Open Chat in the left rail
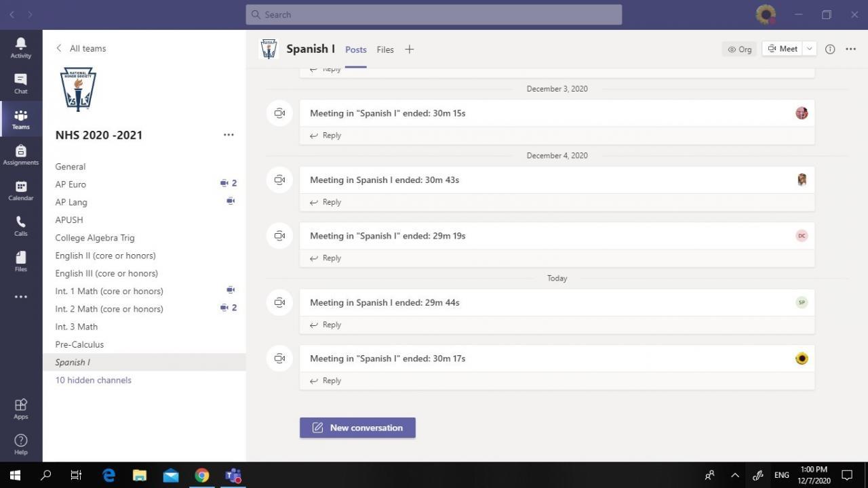868x488 pixels. 21,83
